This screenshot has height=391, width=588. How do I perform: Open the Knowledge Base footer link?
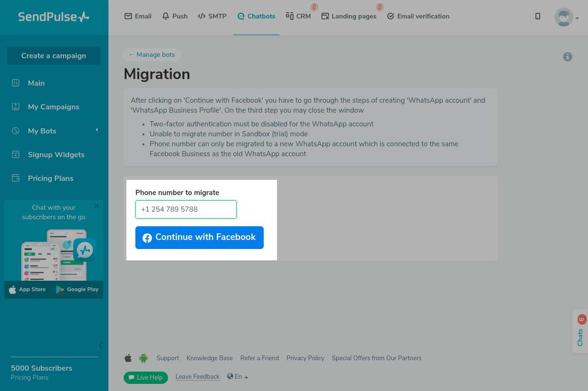(x=210, y=358)
